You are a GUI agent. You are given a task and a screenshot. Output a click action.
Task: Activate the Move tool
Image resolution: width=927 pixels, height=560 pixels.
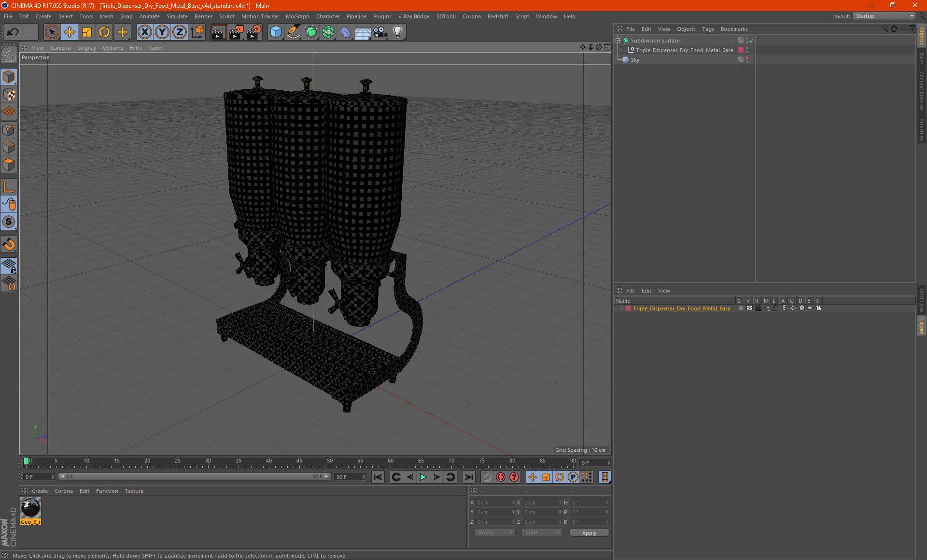click(70, 32)
